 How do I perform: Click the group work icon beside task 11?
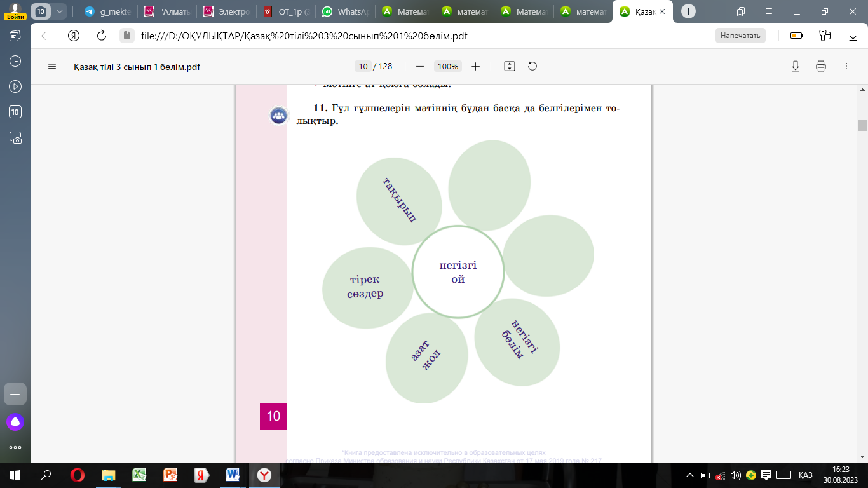pos(278,116)
